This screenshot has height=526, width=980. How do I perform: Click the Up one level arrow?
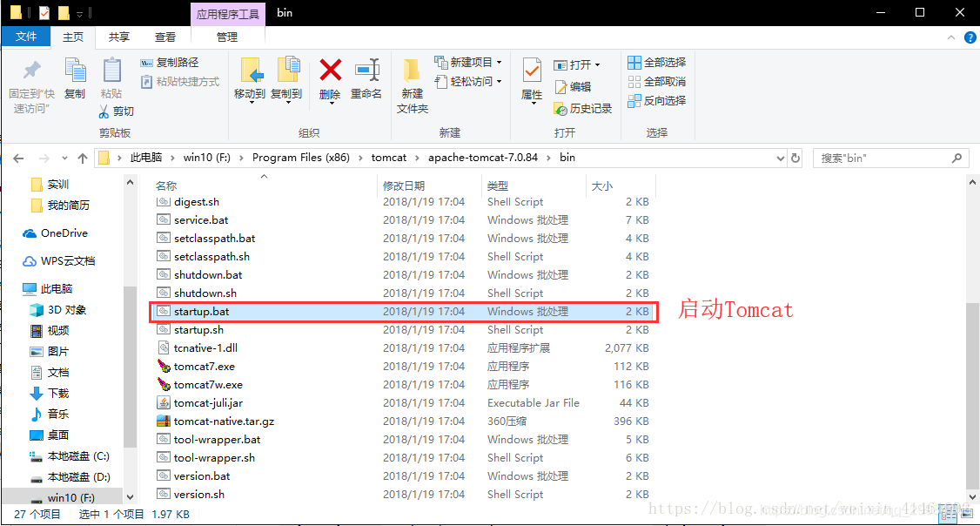point(83,158)
